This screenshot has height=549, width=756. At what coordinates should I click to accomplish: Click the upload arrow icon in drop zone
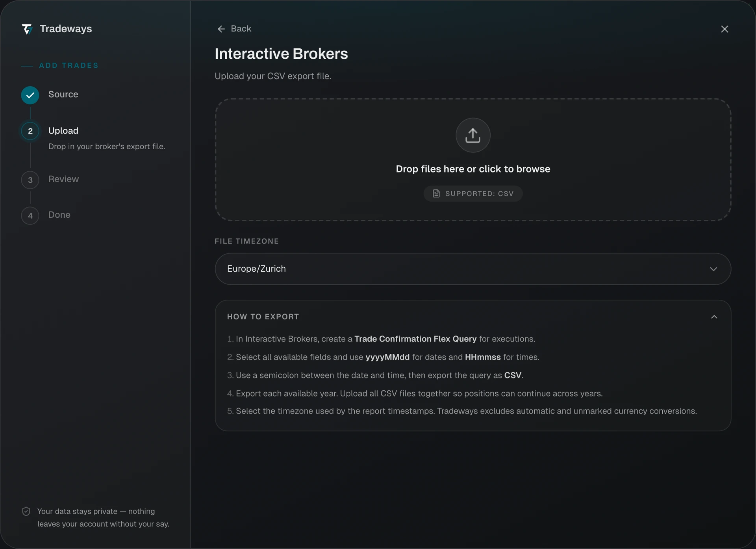(x=473, y=135)
